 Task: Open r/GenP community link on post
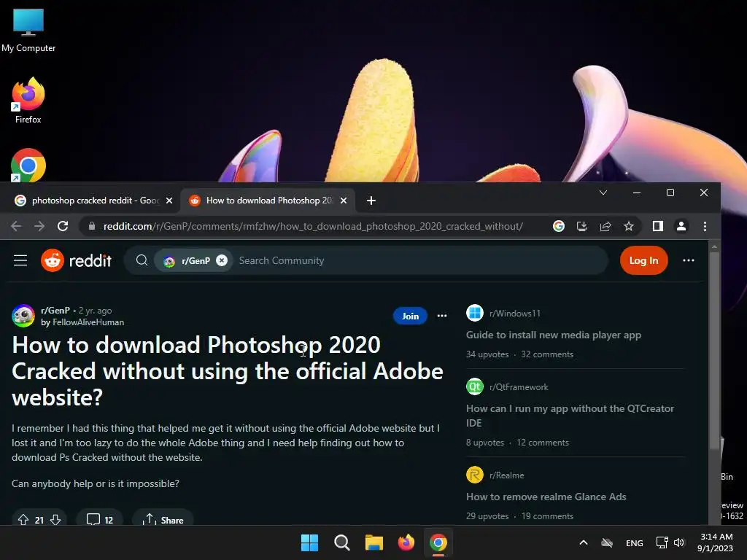coord(55,311)
